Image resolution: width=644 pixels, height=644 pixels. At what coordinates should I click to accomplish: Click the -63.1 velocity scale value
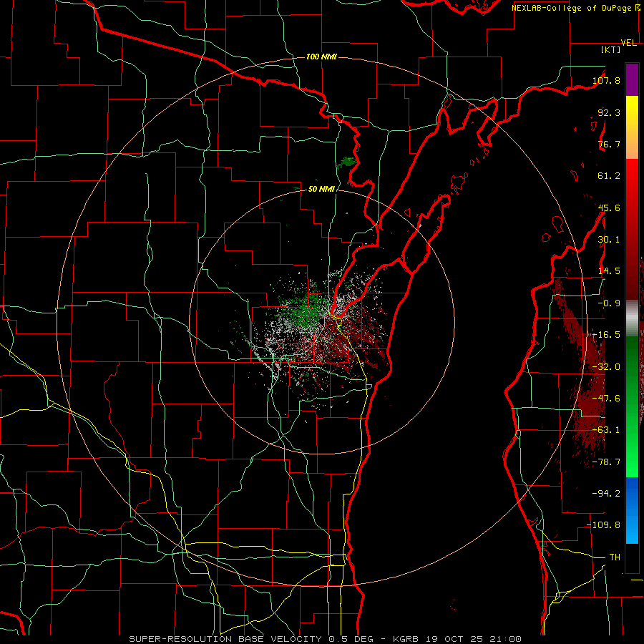(606, 430)
